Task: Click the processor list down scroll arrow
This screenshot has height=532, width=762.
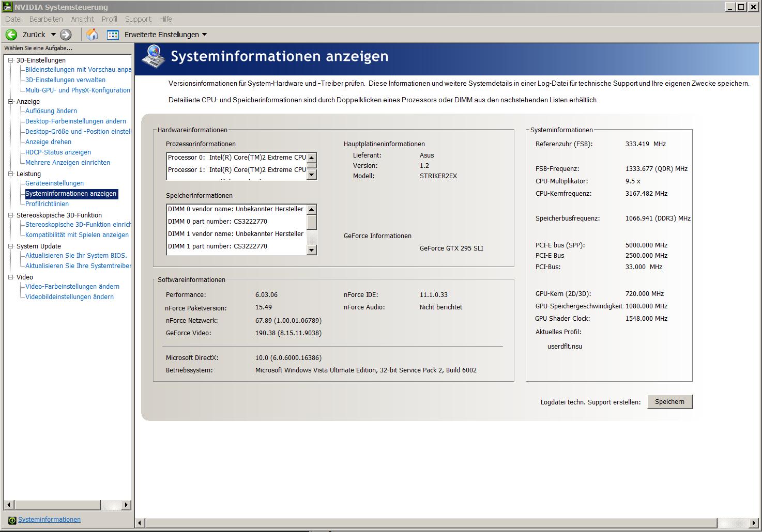Action: (311, 175)
